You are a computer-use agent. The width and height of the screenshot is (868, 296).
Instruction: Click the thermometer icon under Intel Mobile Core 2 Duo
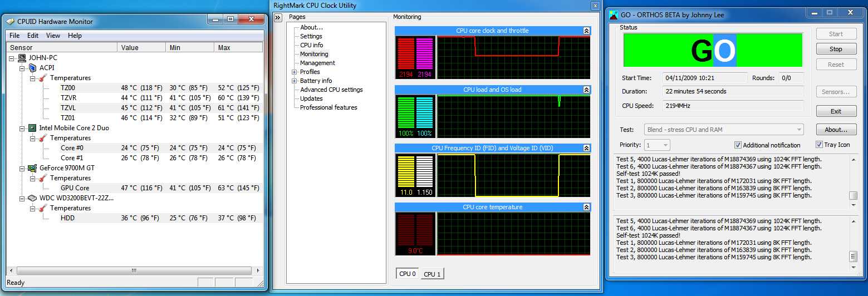click(42, 138)
